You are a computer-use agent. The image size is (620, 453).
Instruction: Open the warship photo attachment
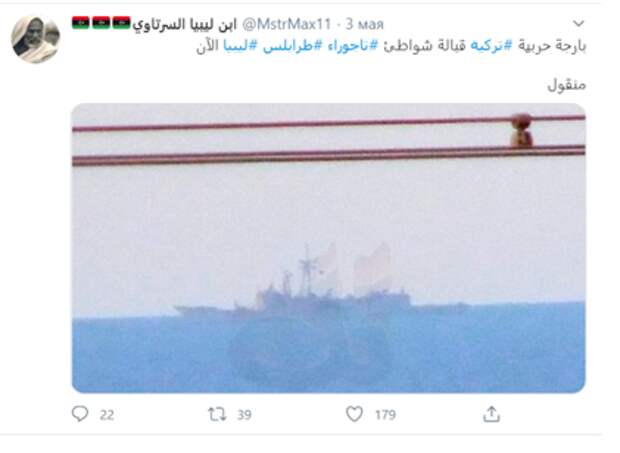click(329, 248)
